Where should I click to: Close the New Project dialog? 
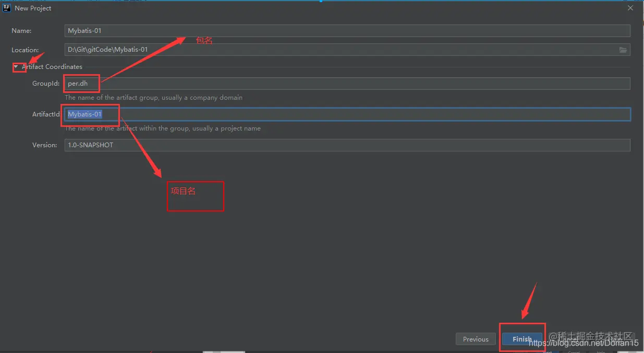click(630, 8)
